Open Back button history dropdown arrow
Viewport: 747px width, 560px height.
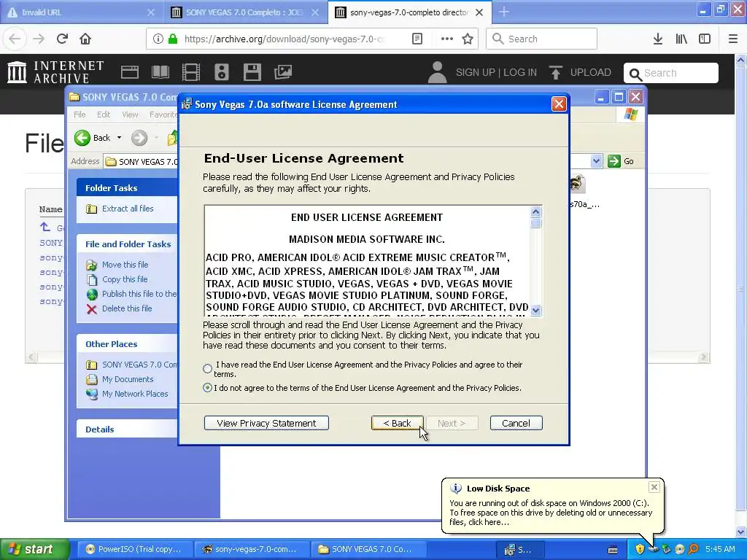[119, 138]
